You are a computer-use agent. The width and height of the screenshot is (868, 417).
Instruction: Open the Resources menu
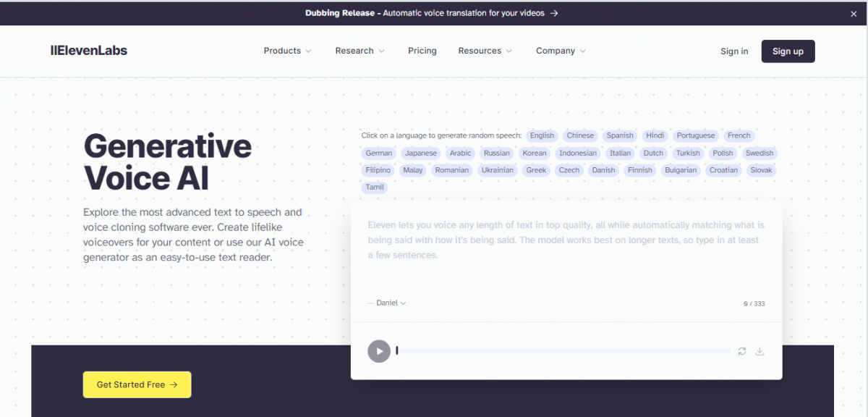click(x=485, y=51)
